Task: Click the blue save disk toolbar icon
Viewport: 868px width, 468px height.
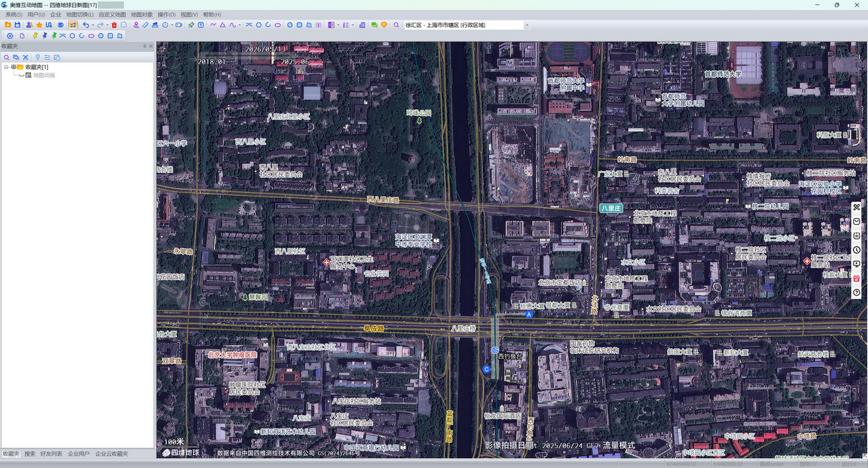Action: pos(18,25)
